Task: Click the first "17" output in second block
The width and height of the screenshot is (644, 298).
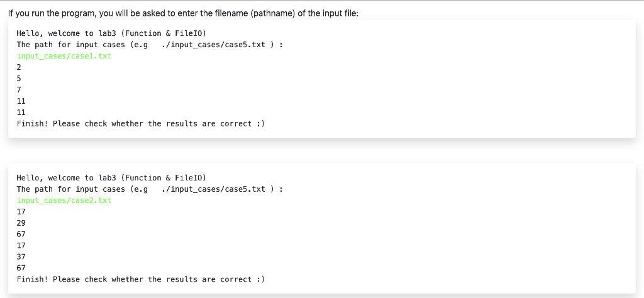Action: pyautogui.click(x=21, y=212)
